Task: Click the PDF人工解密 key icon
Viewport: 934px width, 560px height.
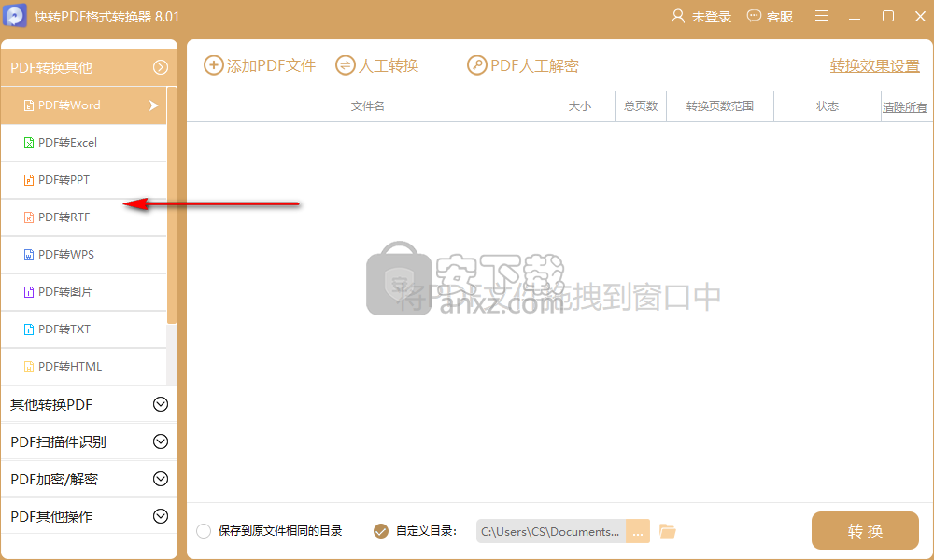Action: pos(476,65)
